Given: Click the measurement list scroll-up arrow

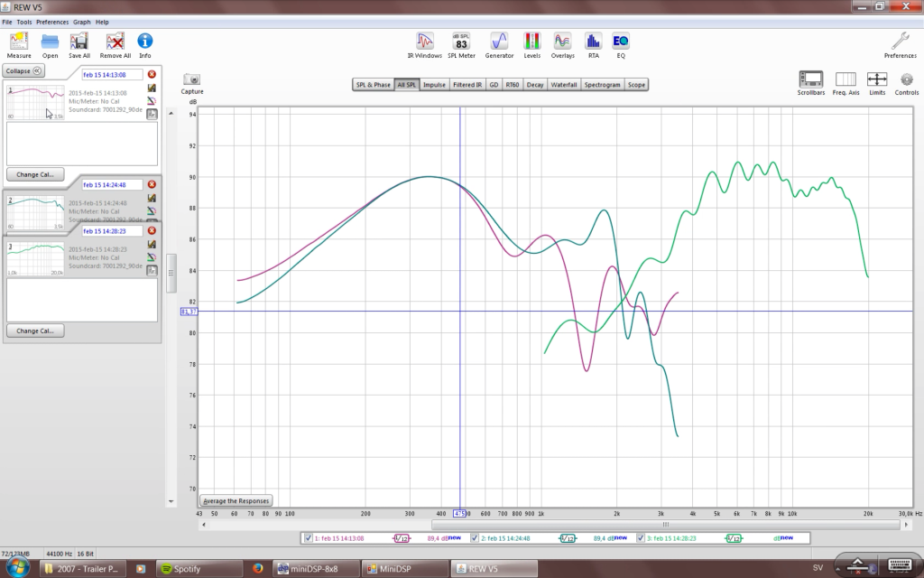Looking at the screenshot, I should click(x=171, y=113).
